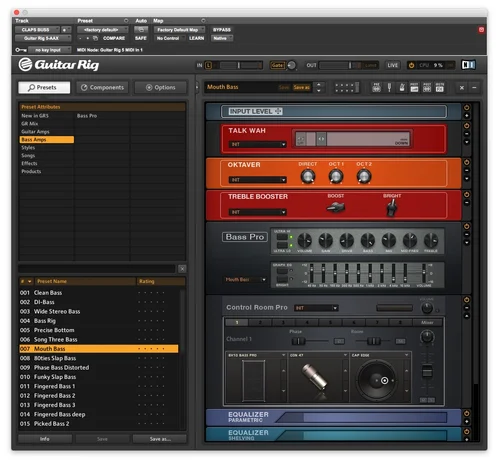Click the Info button below preset list
This screenshot has height=464, width=500.
coord(45,439)
